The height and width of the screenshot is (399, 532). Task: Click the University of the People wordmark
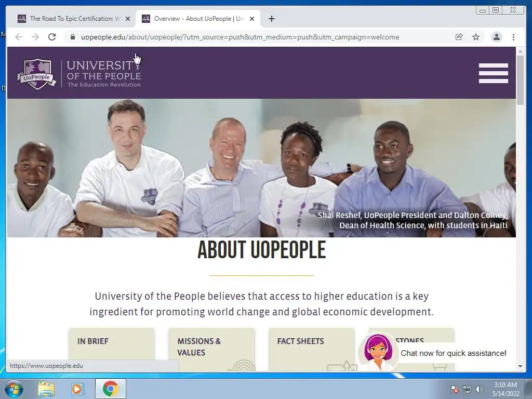click(104, 74)
